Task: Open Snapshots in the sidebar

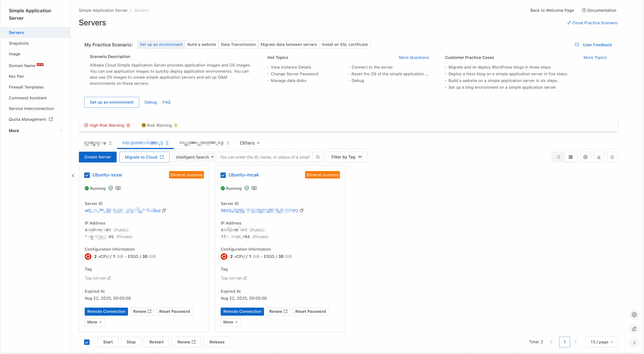Action: click(x=19, y=43)
